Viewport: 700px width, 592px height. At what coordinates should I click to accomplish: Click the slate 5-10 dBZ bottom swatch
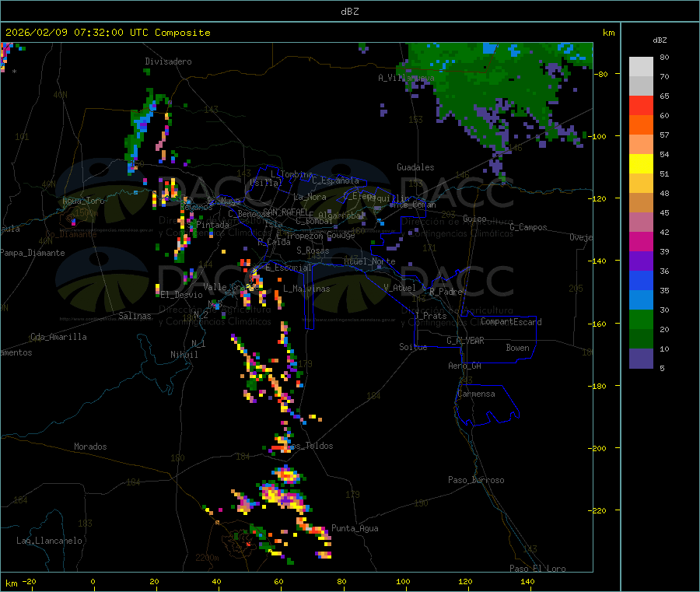pos(641,359)
